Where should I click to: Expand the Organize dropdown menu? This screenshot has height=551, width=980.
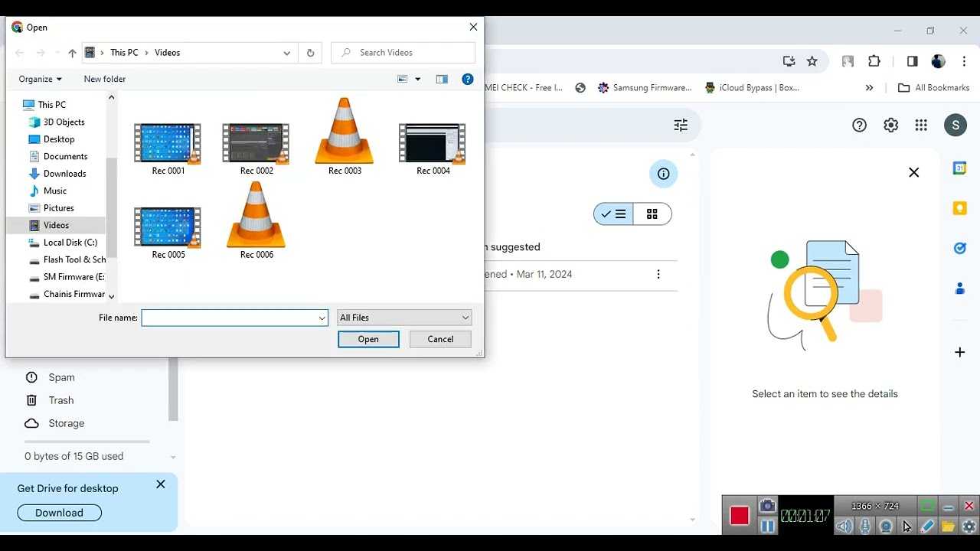tap(40, 79)
